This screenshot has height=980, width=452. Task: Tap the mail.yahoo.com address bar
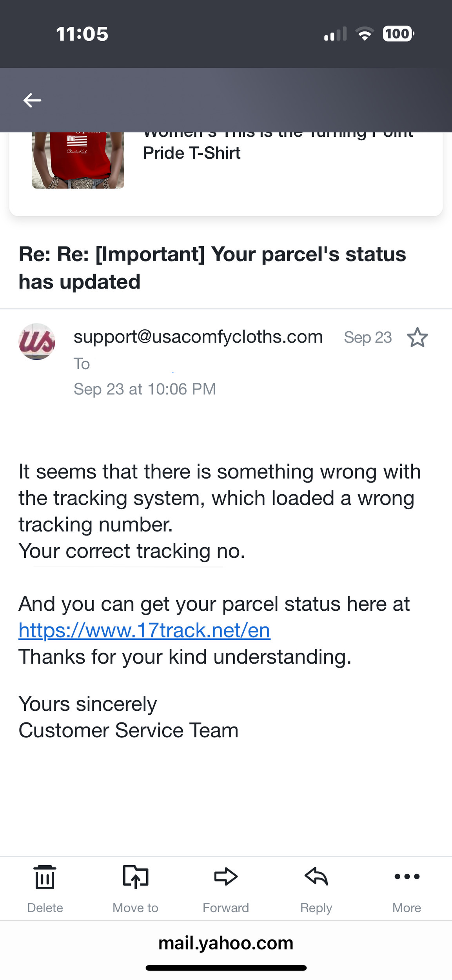tap(226, 943)
